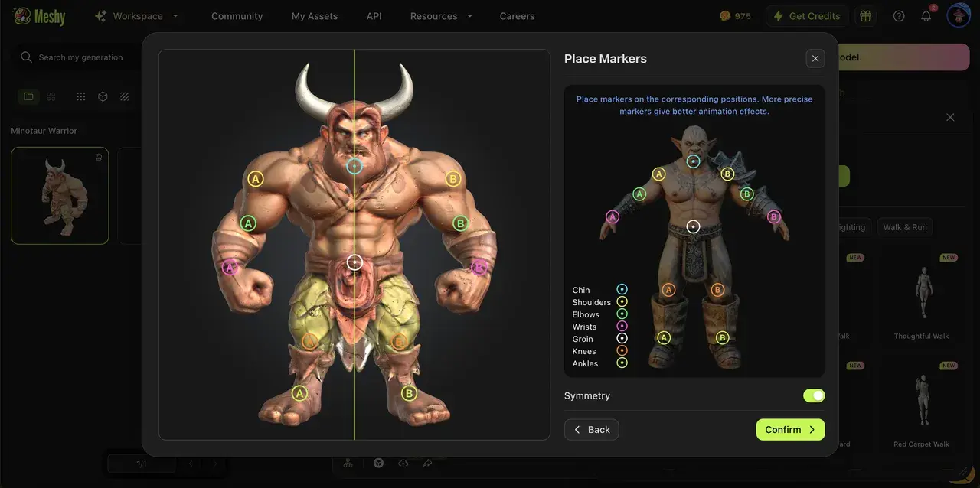Select the Minotaur Warrior thumbnail
The width and height of the screenshot is (980, 488).
60,195
